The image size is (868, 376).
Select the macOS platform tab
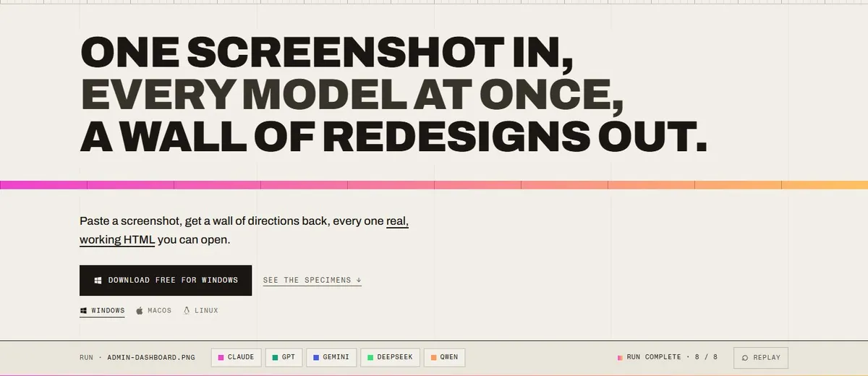click(x=153, y=311)
